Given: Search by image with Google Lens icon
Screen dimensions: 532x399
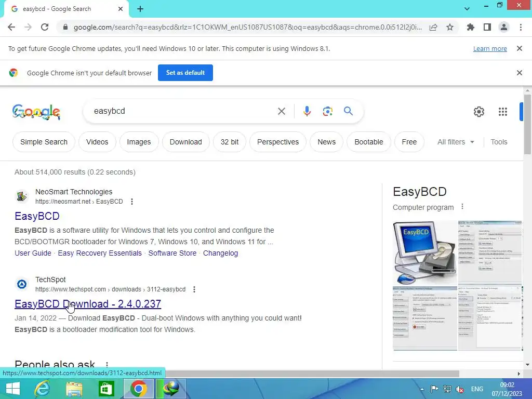Looking at the screenshot, I should point(327,111).
